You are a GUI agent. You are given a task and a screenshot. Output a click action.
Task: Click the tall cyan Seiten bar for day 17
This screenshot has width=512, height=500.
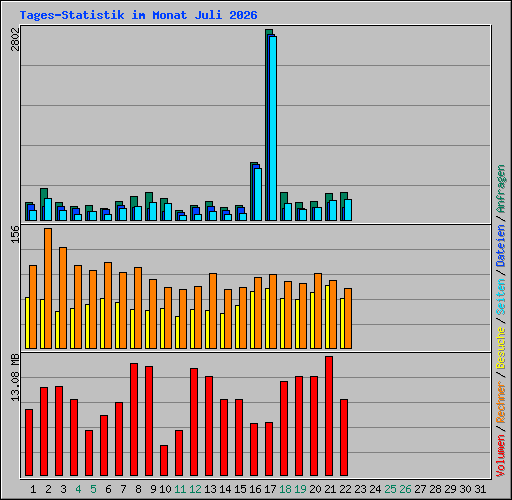pyautogui.click(x=273, y=128)
